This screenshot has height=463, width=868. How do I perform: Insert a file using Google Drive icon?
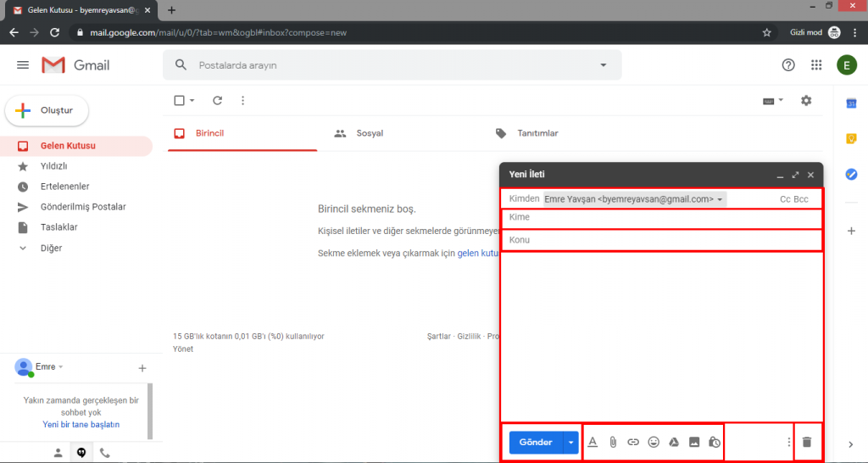click(674, 442)
